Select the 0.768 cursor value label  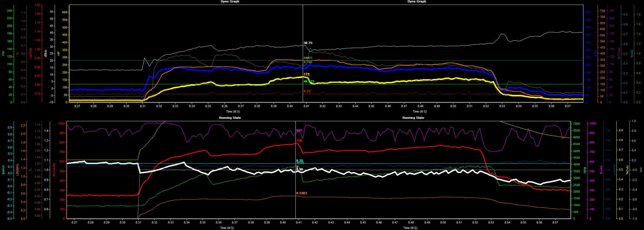(308, 62)
